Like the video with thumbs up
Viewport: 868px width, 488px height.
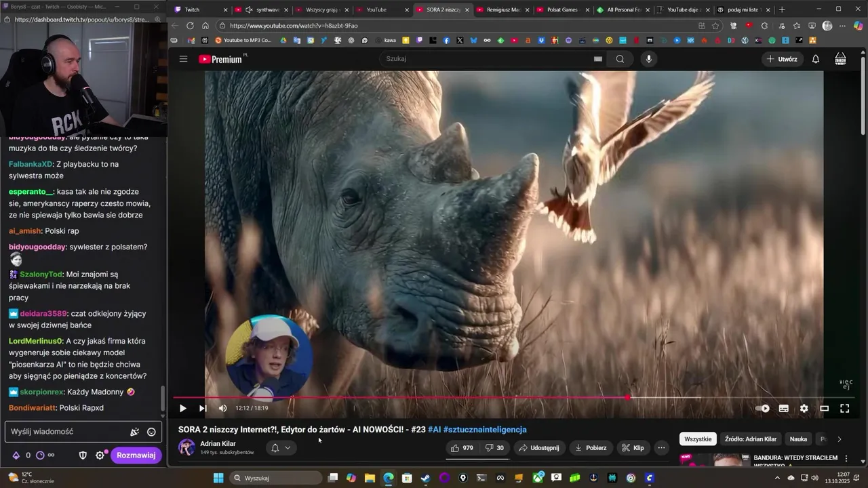click(x=462, y=448)
